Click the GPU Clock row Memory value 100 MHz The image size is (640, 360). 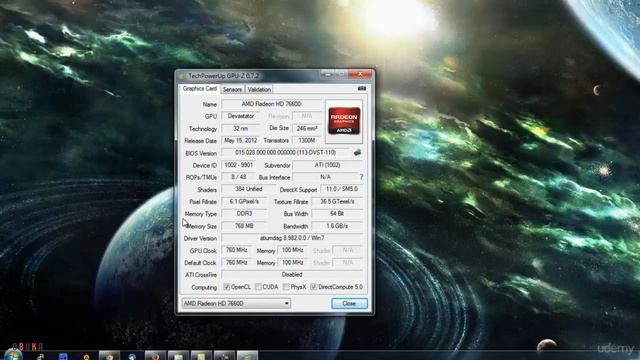click(x=293, y=250)
